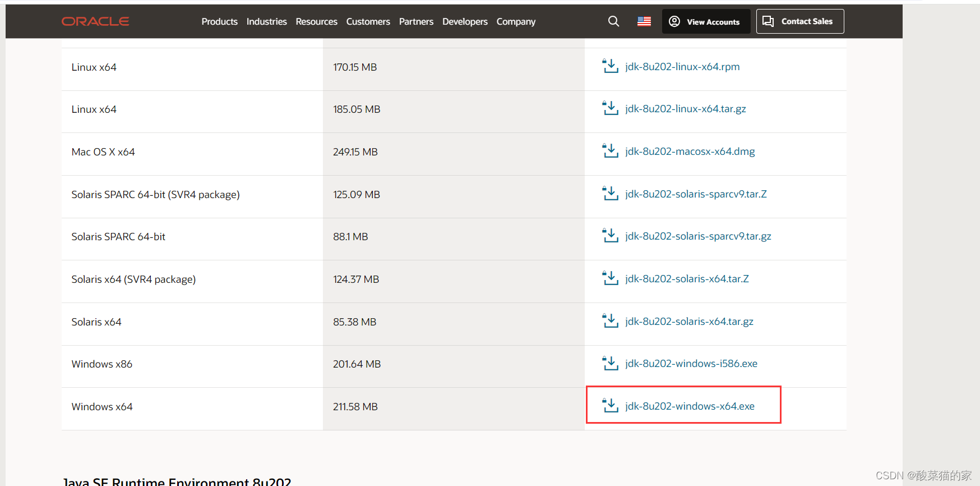980x486 pixels.
Task: Open the Customers menu
Action: tap(368, 21)
